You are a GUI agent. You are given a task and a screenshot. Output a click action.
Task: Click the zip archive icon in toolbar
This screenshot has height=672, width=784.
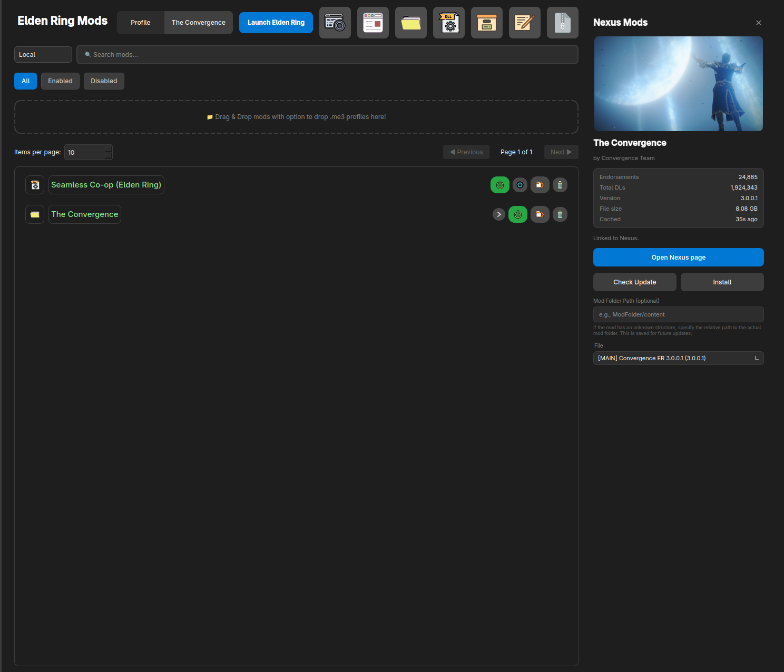coord(563,23)
